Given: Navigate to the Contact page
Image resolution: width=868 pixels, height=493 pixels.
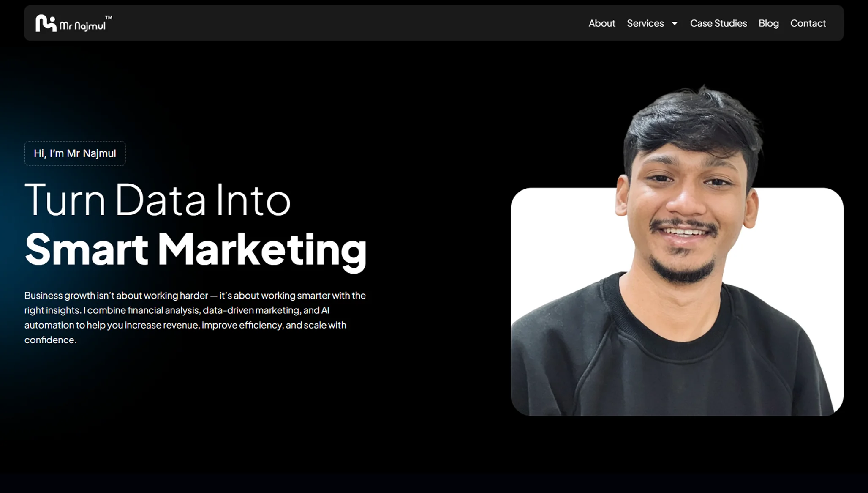Looking at the screenshot, I should pyautogui.click(x=808, y=23).
